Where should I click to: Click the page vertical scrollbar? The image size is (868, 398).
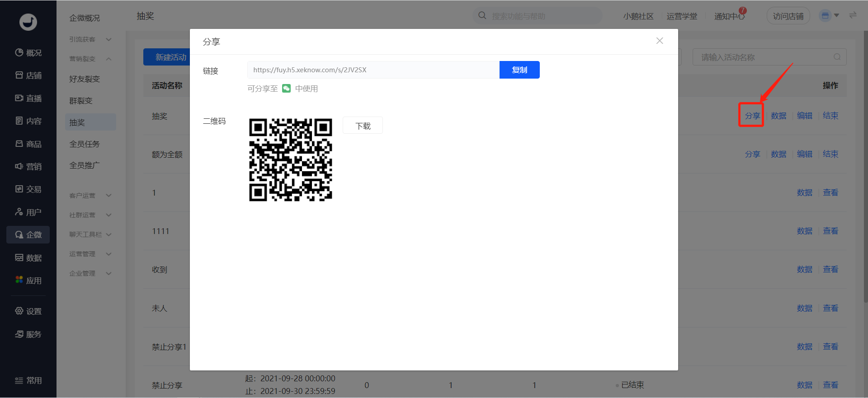865,167
